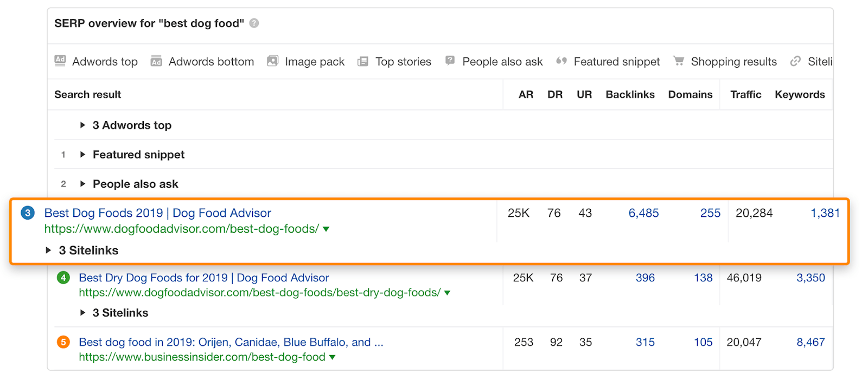
Task: Click the orange position 5 badge
Action: [x=63, y=342]
